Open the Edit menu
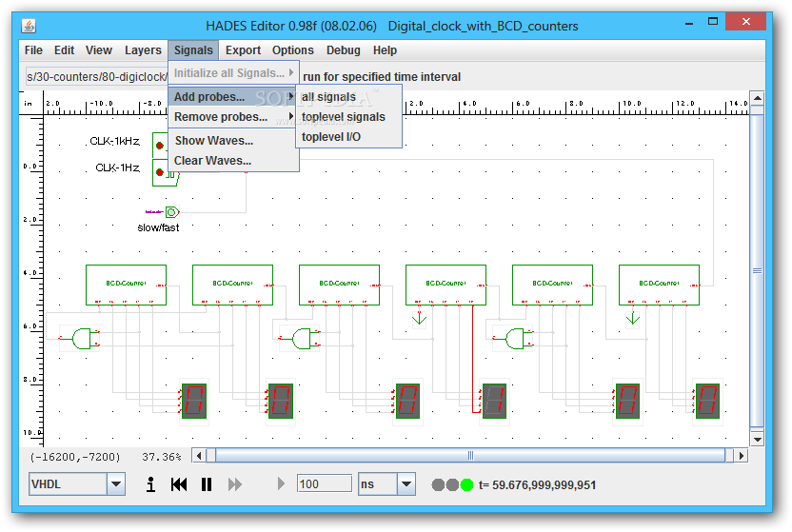792x532 pixels. (64, 50)
